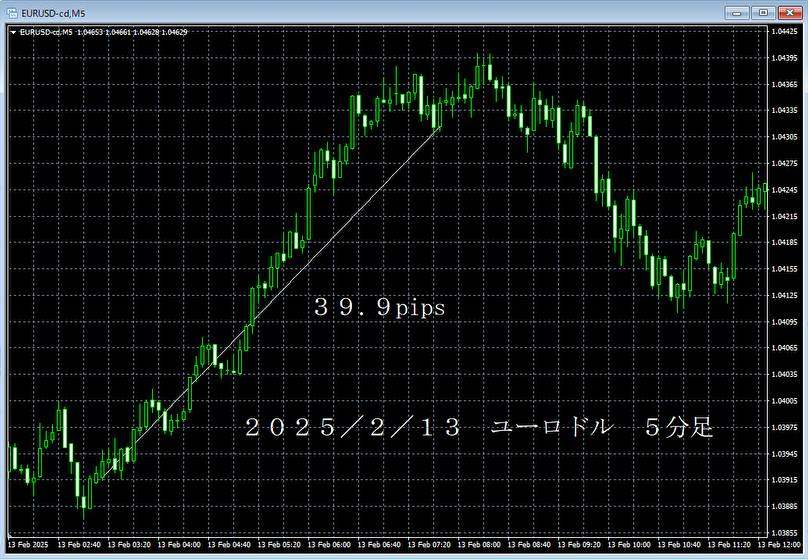This screenshot has height=560, width=808.
Task: Click the ユーロドル text label
Action: (551, 428)
